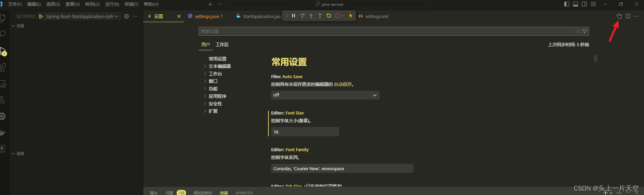Open the 运行(R) menu
The width and height of the screenshot is (644, 195).
point(112,4)
